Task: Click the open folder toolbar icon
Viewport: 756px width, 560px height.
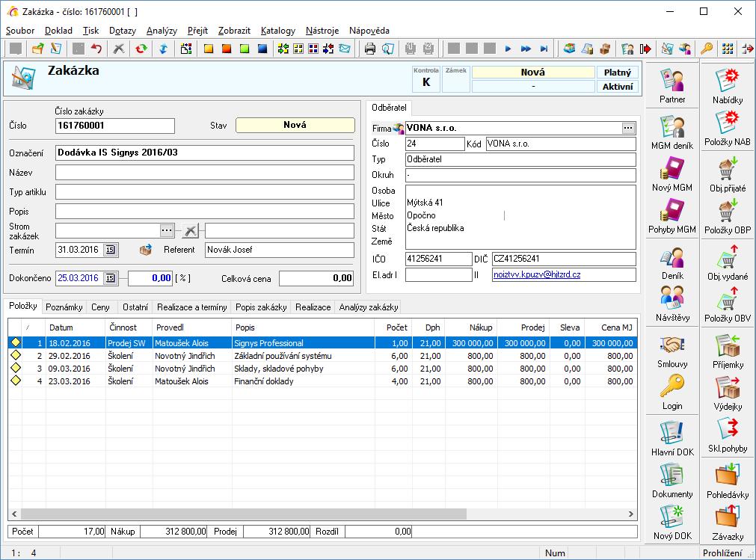Action: [37, 49]
